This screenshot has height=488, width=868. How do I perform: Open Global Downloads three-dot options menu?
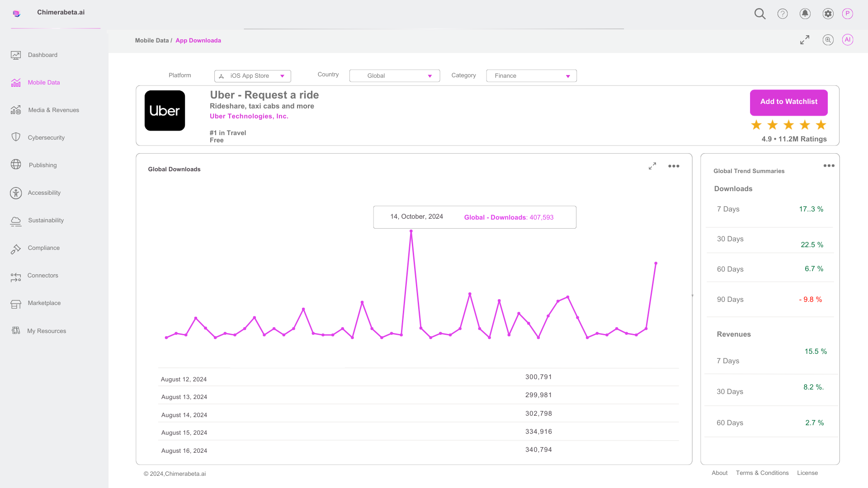(x=674, y=166)
